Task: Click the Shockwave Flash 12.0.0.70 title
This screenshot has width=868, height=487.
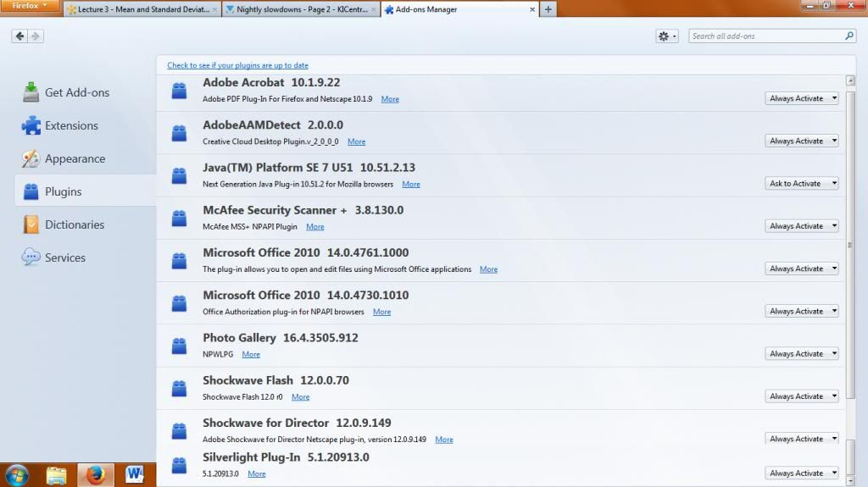Action: [275, 381]
